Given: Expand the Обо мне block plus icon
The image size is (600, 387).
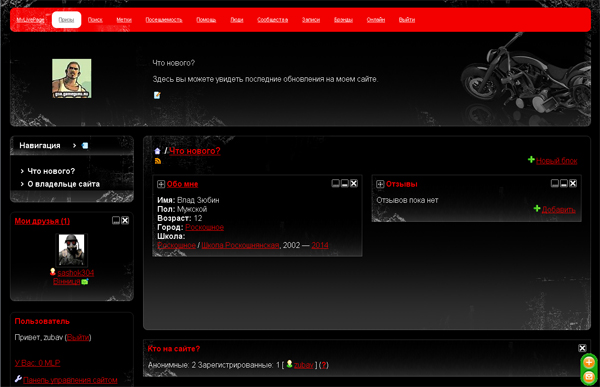Looking at the screenshot, I should (161, 184).
